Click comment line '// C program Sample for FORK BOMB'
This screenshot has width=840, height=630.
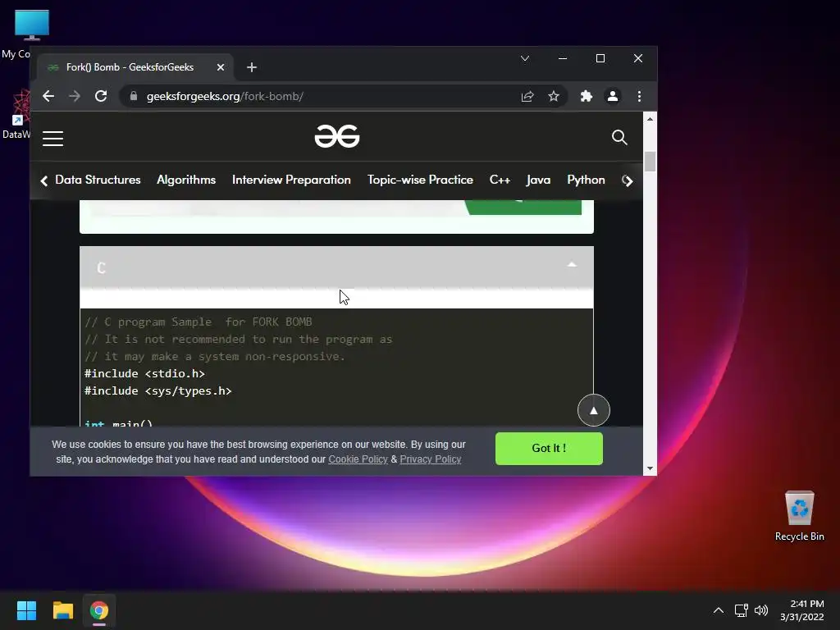click(x=199, y=322)
